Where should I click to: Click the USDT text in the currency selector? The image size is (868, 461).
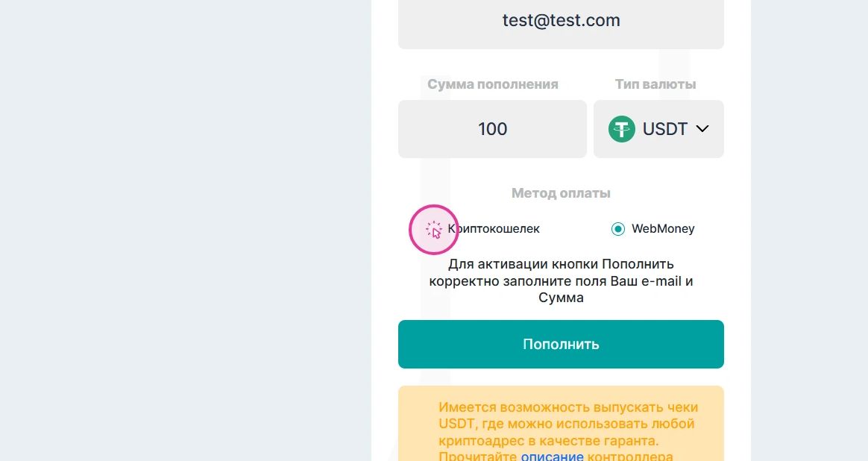click(x=664, y=129)
